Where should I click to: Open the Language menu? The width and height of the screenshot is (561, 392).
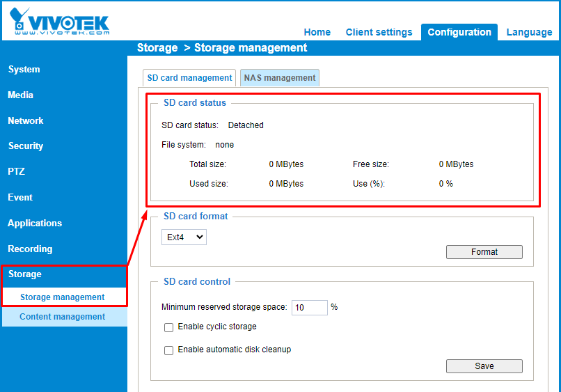point(529,32)
